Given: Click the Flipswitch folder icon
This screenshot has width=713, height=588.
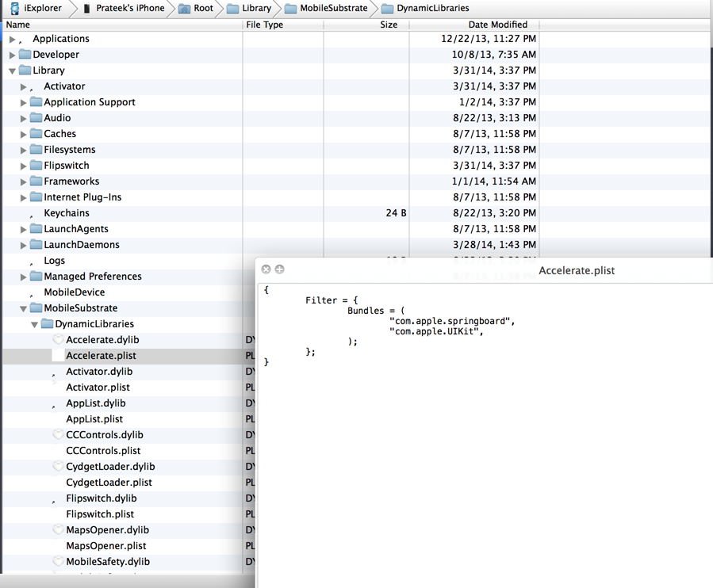Looking at the screenshot, I should (36, 166).
